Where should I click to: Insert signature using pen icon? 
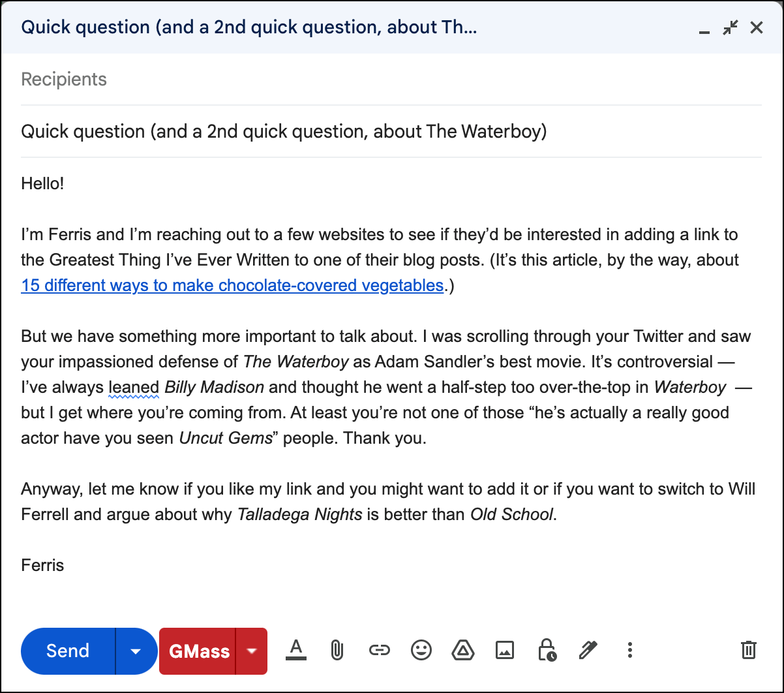point(588,650)
